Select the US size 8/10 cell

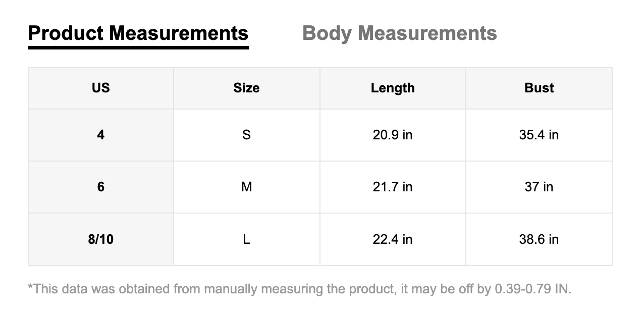tap(100, 239)
